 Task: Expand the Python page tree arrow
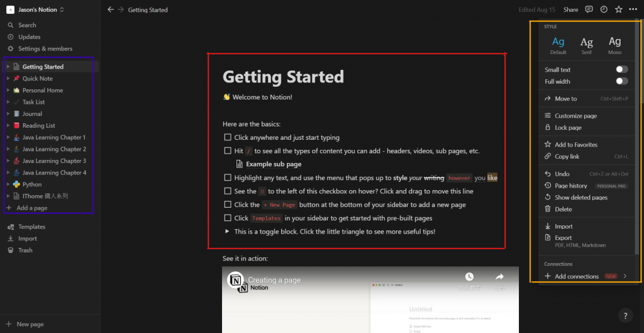tap(8, 184)
